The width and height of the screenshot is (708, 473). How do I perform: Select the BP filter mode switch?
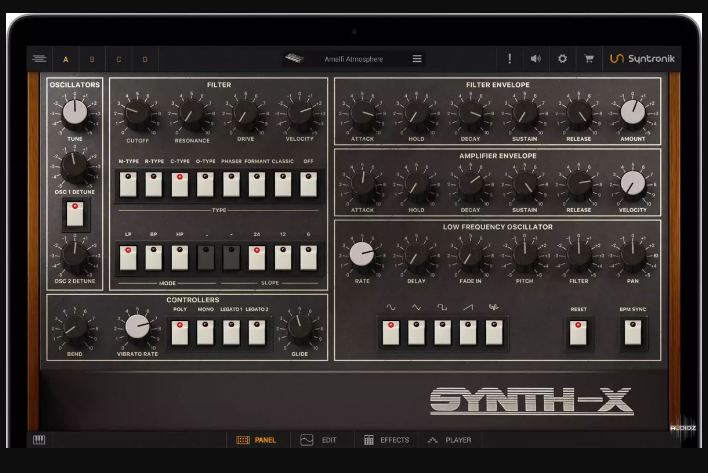point(154,258)
